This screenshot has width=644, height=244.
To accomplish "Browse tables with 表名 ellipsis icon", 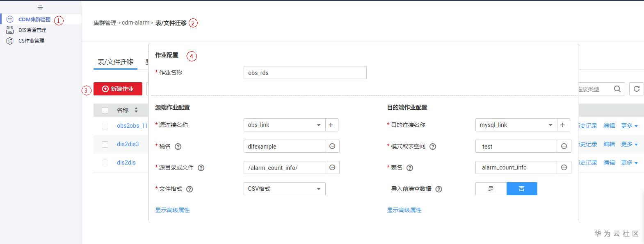I will click(x=564, y=167).
